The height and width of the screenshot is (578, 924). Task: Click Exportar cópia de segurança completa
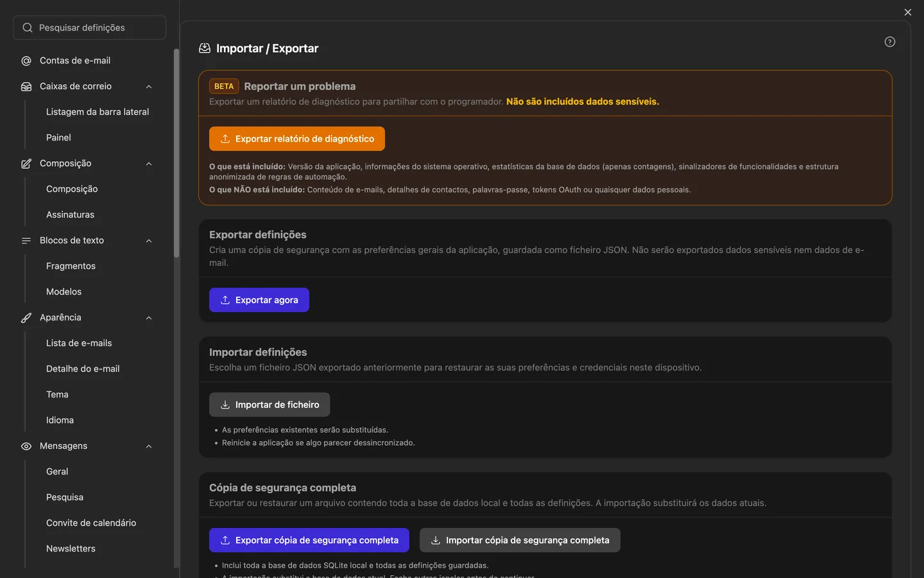pos(309,540)
